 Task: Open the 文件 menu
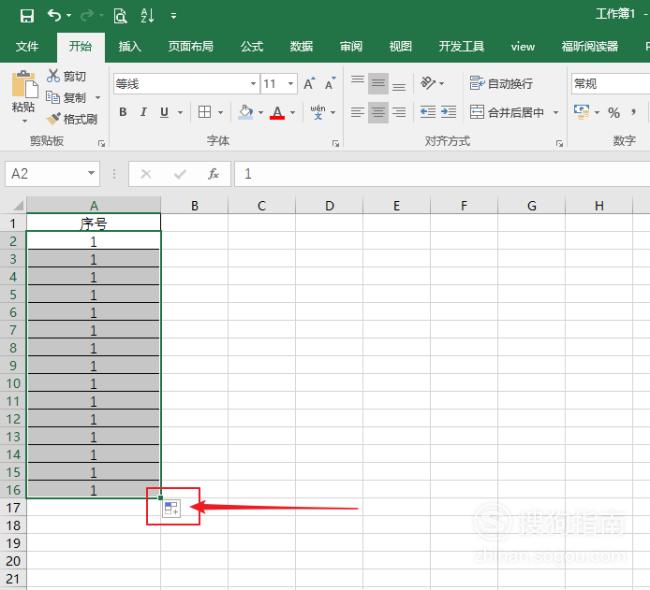pos(27,46)
